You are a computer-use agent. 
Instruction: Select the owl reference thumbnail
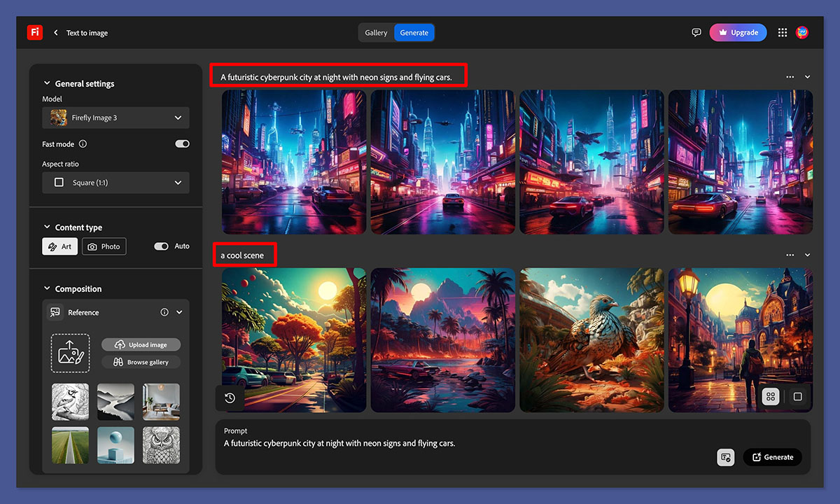tap(161, 445)
